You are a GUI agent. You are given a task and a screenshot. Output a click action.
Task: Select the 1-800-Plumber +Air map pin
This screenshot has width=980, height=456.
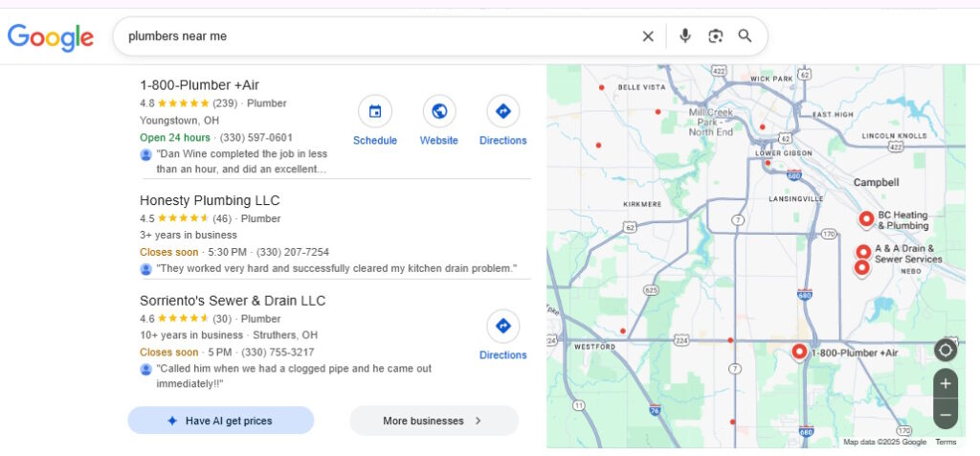pos(799,352)
